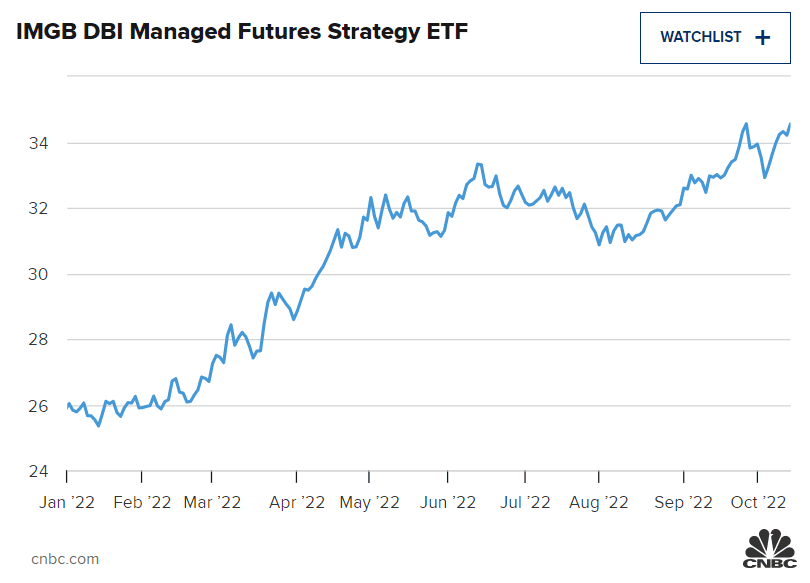Click the 30 price axis label
This screenshot has height=583, width=810.
pos(39,275)
